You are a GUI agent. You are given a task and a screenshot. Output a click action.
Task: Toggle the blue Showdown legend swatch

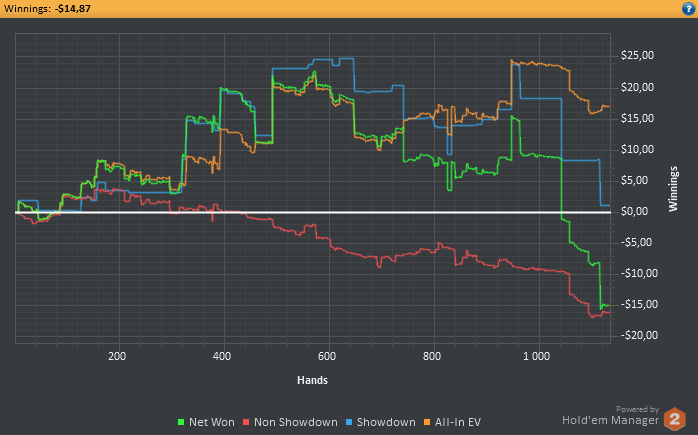349,422
